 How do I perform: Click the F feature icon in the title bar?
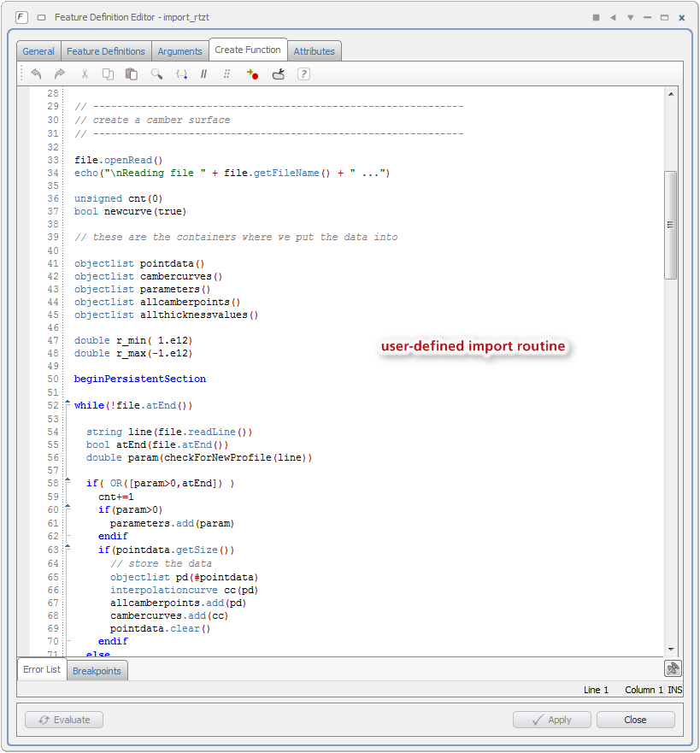click(21, 17)
